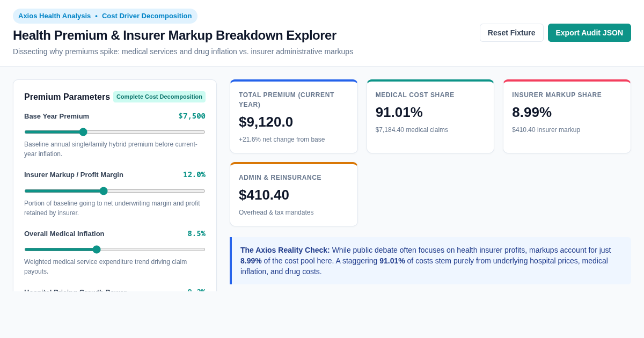
Task: Click the 91.01% medical cost share figure
Action: 399,112
